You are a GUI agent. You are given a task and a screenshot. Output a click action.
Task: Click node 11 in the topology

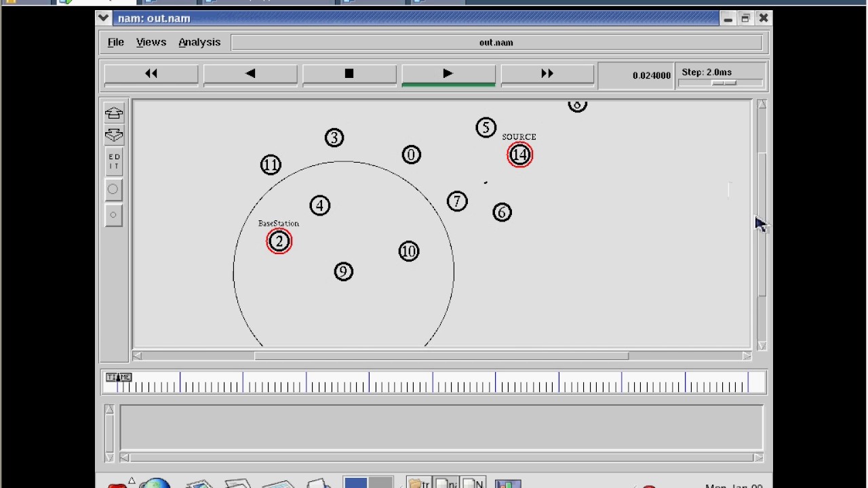tap(271, 165)
